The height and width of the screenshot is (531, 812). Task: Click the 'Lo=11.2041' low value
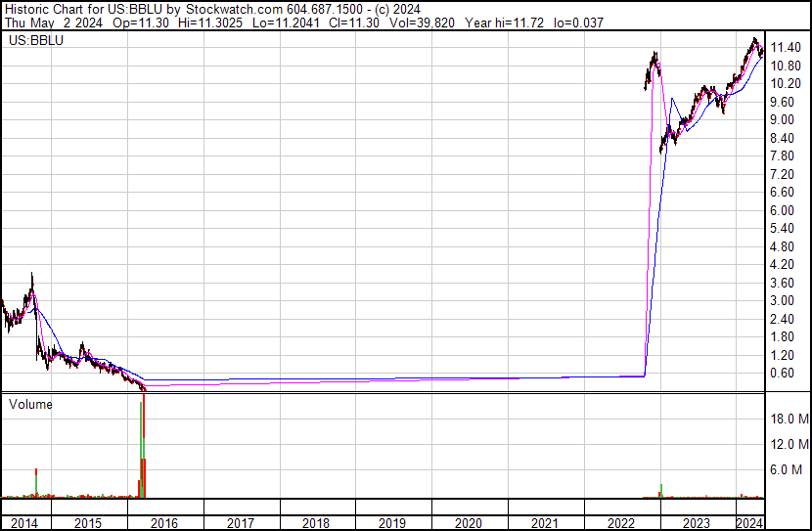tap(286, 22)
